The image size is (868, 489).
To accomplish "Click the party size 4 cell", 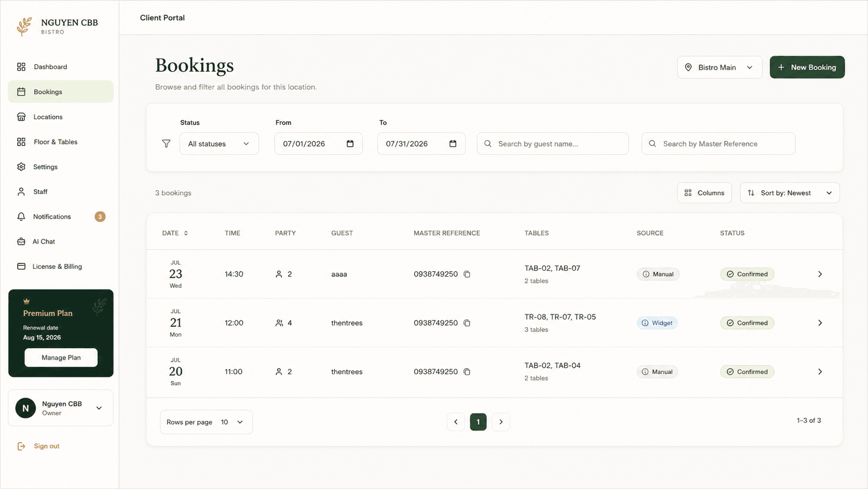I will coord(283,323).
